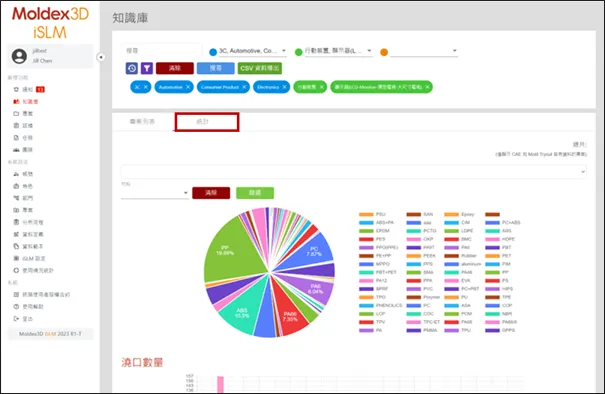Viewport: 605px width, 394px height.
Task: Toggle PEEK legend entry
Action: (x=421, y=256)
